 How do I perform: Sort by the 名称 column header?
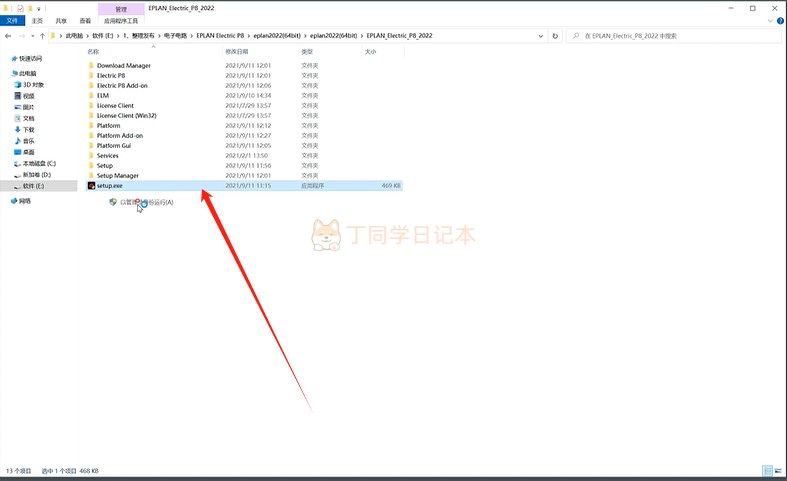coord(93,52)
